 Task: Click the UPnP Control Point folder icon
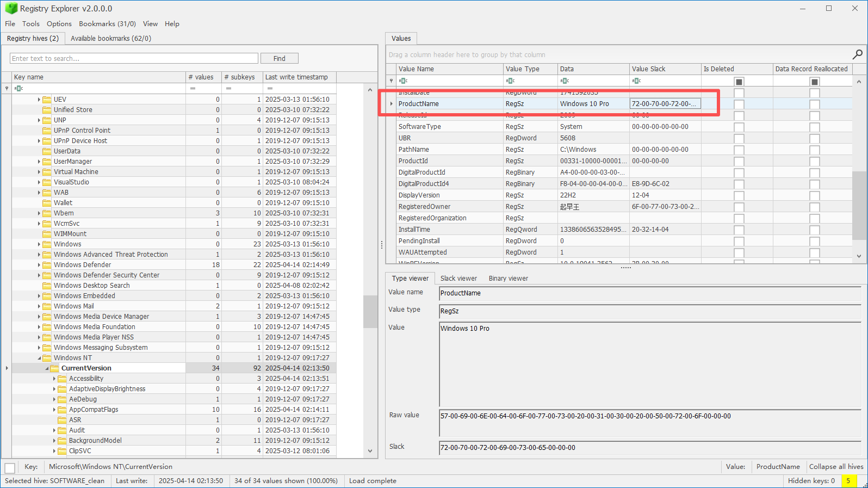click(x=47, y=131)
